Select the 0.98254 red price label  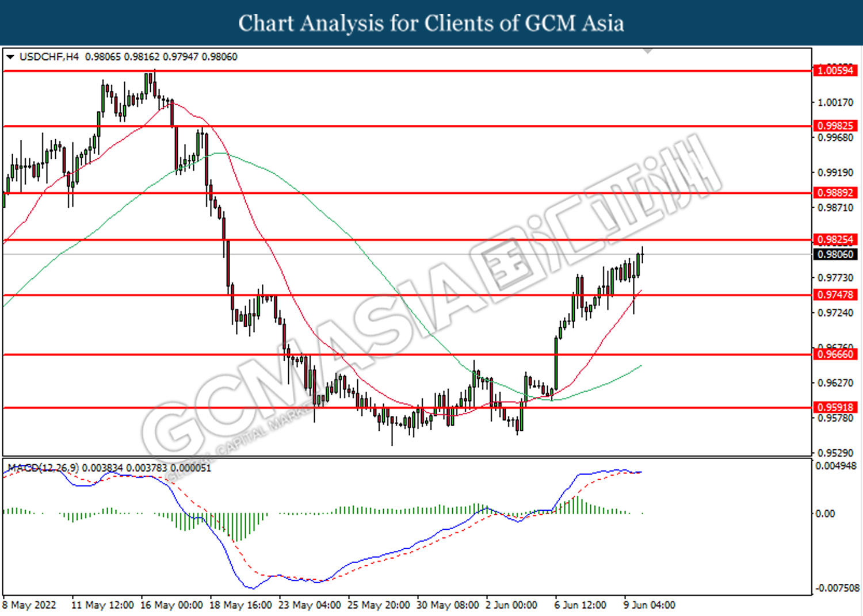tap(835, 240)
